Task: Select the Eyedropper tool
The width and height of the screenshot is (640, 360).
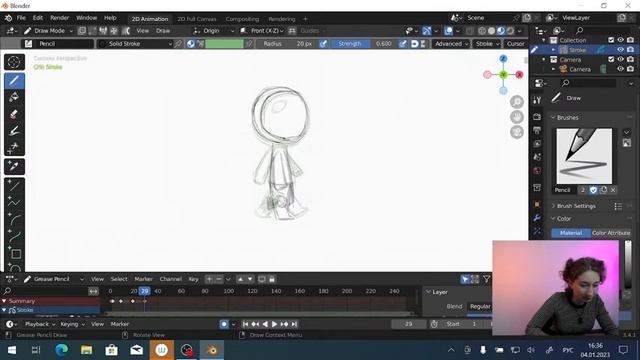Action: [14, 166]
